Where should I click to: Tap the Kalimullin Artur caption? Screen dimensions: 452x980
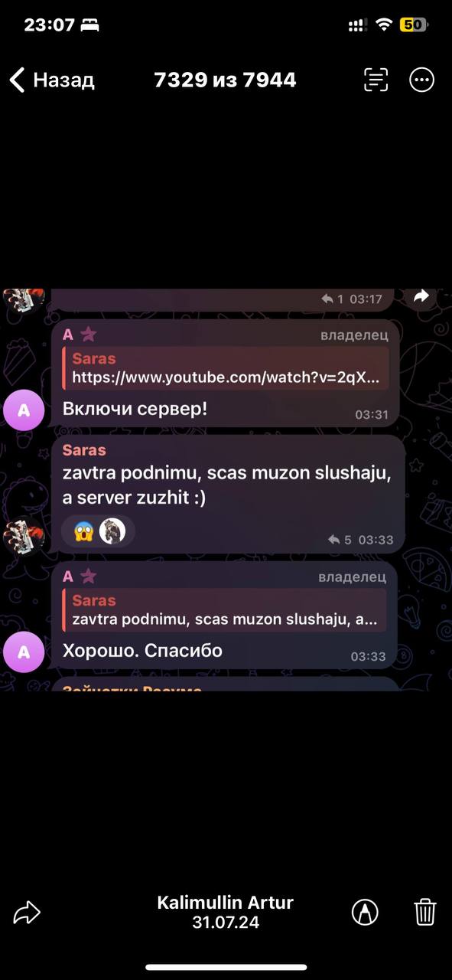click(226, 903)
